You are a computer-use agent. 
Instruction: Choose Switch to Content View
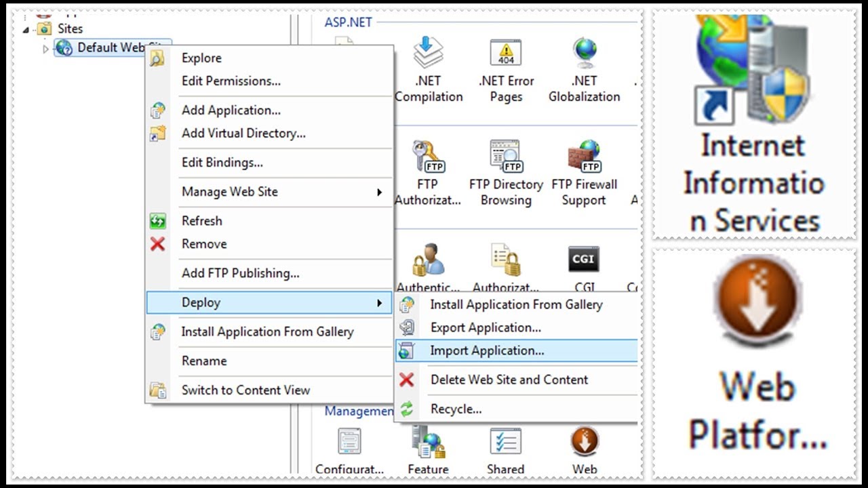click(269, 390)
